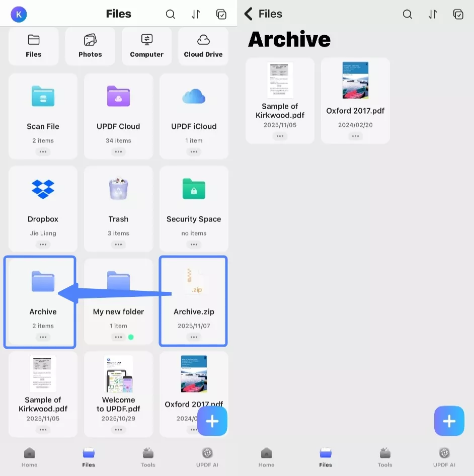Screen dimensions: 474x476
Task: Tap the Photos shortcut
Action: click(90, 46)
